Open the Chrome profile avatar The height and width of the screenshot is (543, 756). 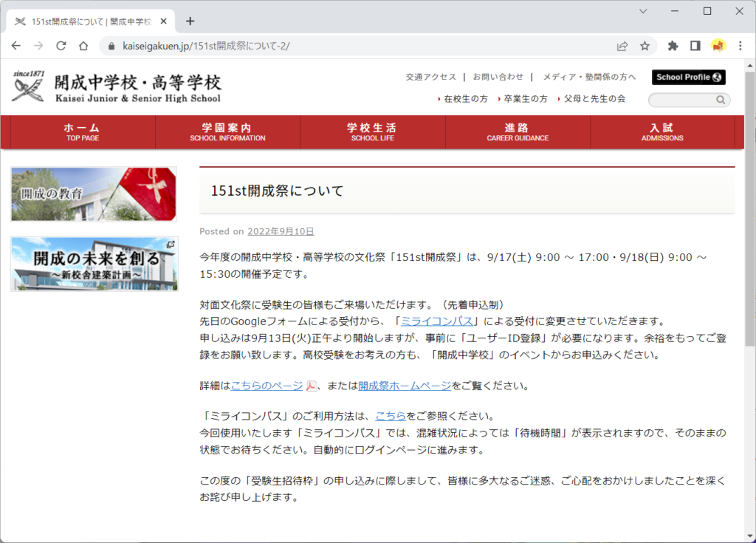coord(718,46)
